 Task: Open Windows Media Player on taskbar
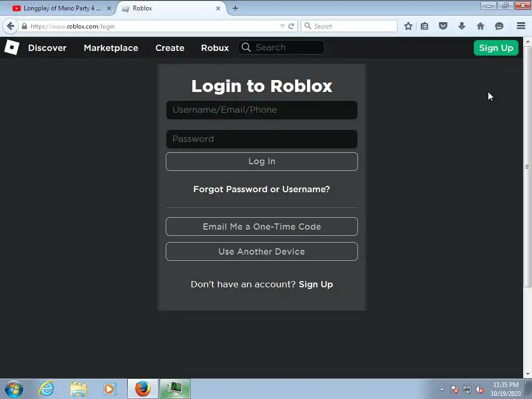pyautogui.click(x=110, y=389)
